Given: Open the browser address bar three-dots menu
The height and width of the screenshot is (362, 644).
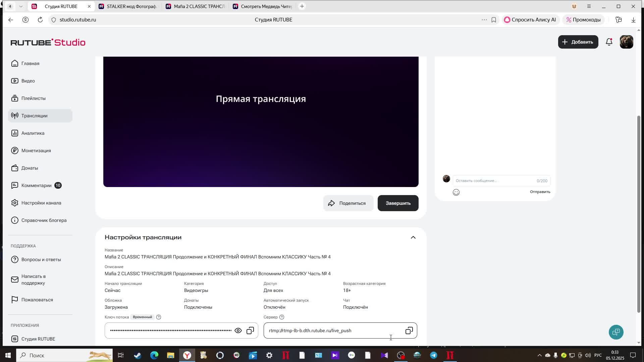Looking at the screenshot, I should pos(484,20).
